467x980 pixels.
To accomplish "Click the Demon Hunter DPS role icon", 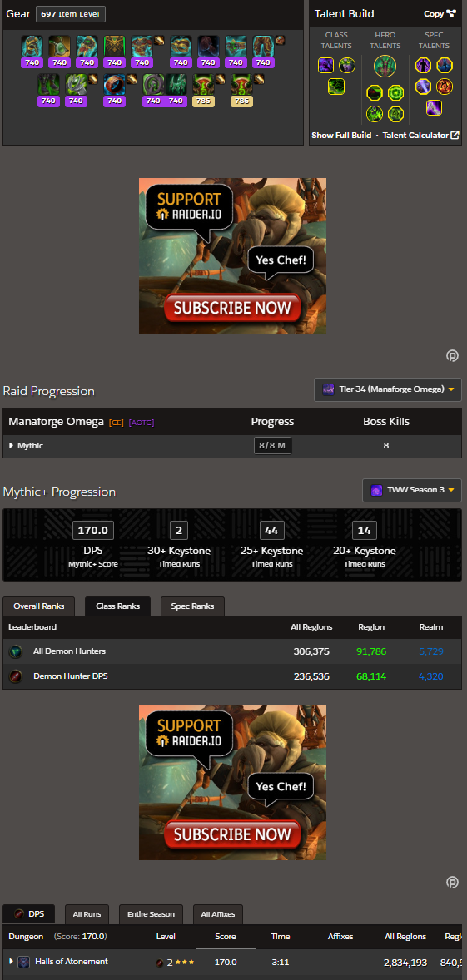I will pos(16,676).
